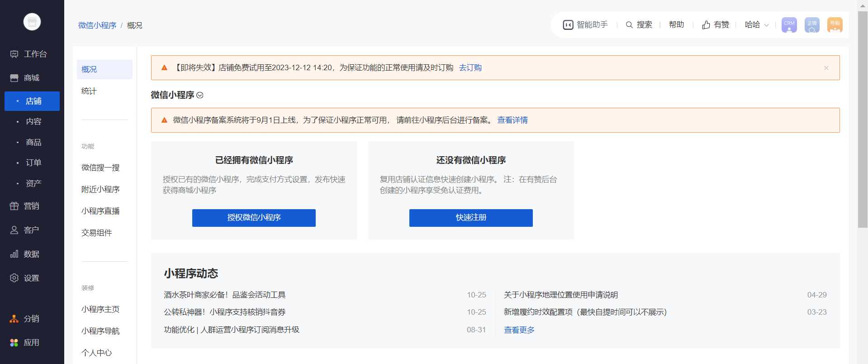Screen dimensions: 868x364
Task: Click the 小程序动态 section heading
Action: coord(191,273)
